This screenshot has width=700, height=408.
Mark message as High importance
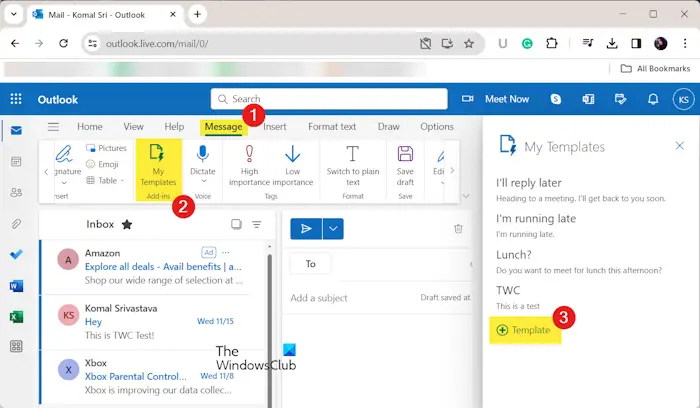coord(249,165)
